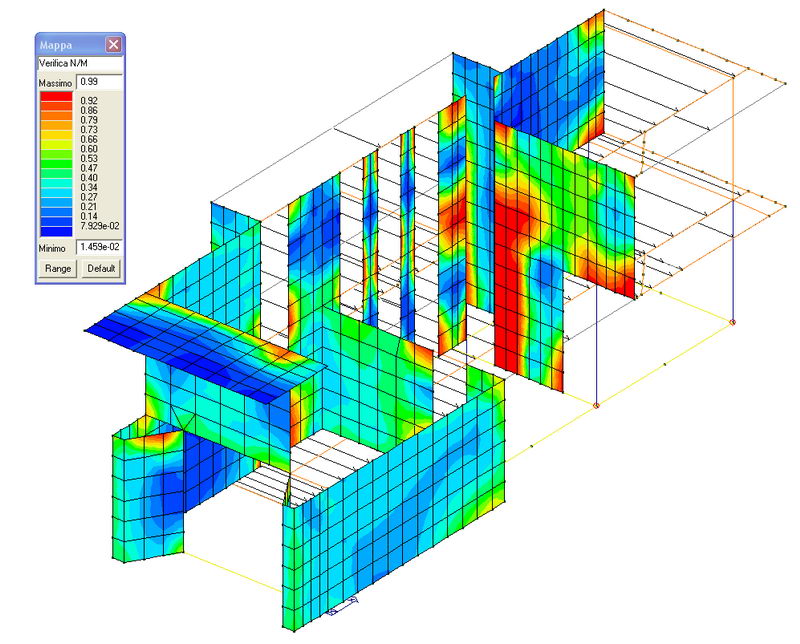This screenshot has height=644, width=800.
Task: Click the Range button in Mappa
Action: coord(58,268)
